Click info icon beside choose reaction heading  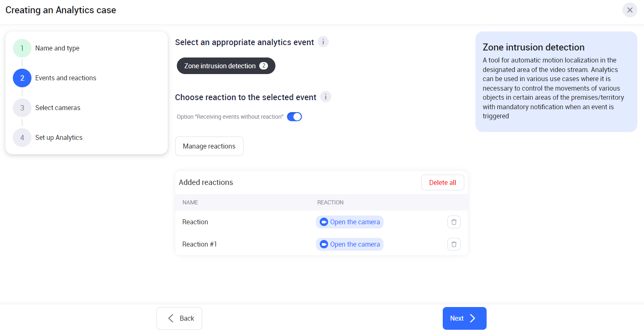tap(326, 97)
